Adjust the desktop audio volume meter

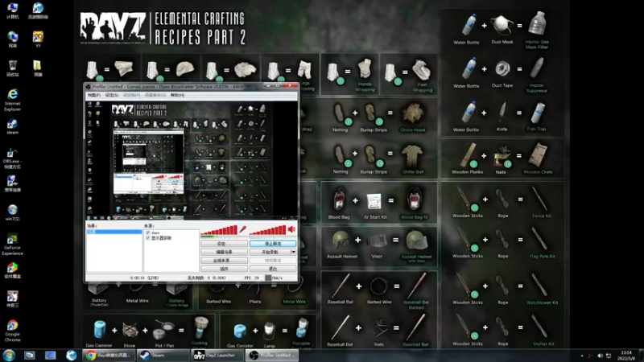tap(267, 231)
